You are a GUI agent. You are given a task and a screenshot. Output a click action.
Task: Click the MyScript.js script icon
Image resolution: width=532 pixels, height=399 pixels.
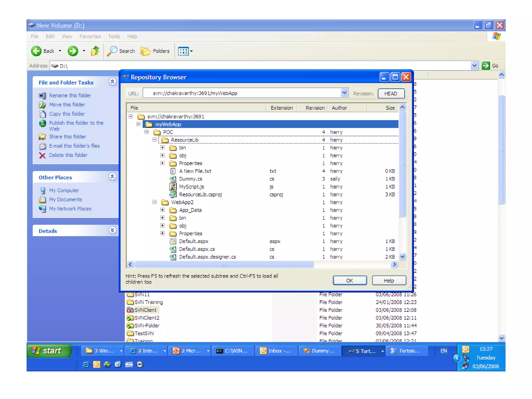pos(173,187)
